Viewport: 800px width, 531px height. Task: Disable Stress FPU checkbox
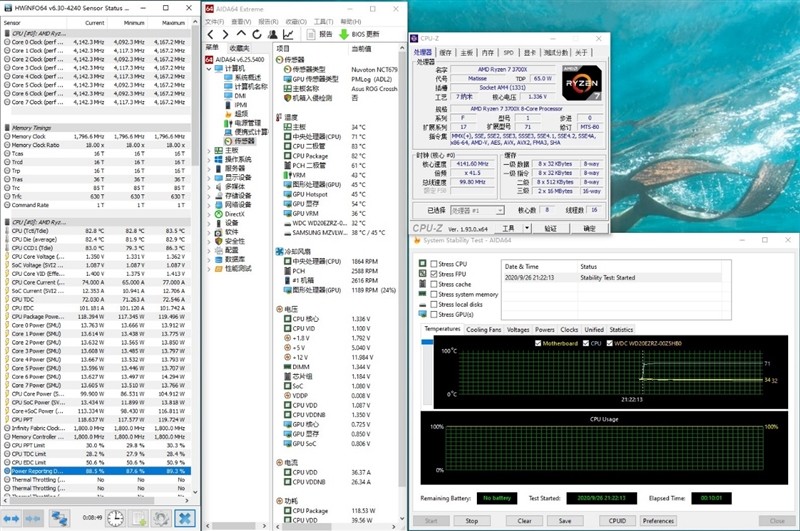tap(433, 274)
